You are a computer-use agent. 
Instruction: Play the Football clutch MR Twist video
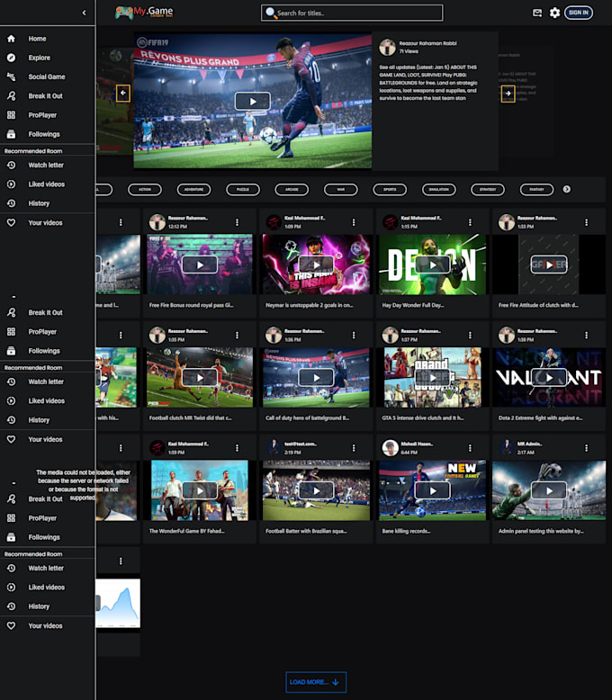click(200, 378)
